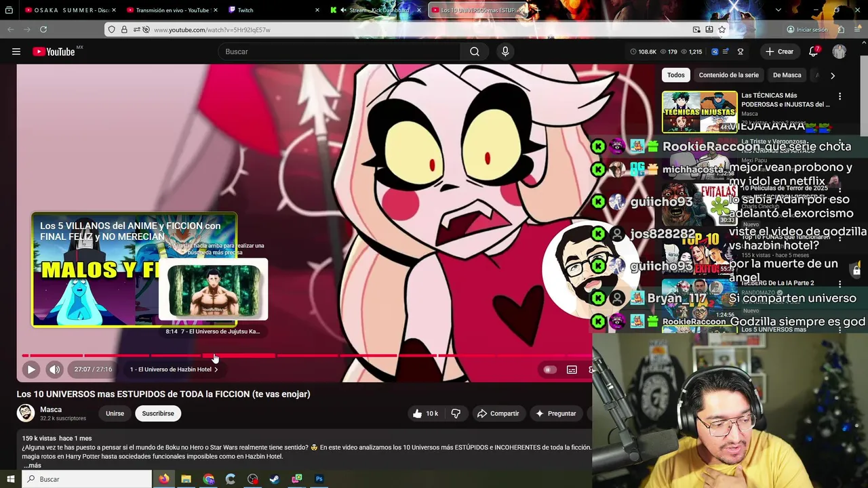Open Photoshop from the taskbar
This screenshot has height=488, width=868.
click(319, 479)
